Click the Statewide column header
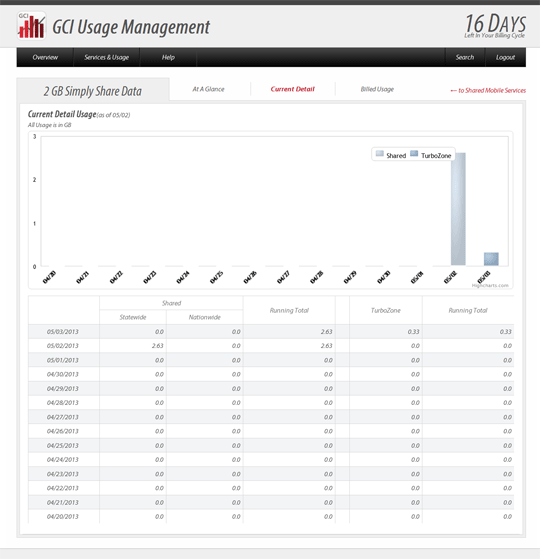 coord(133,317)
